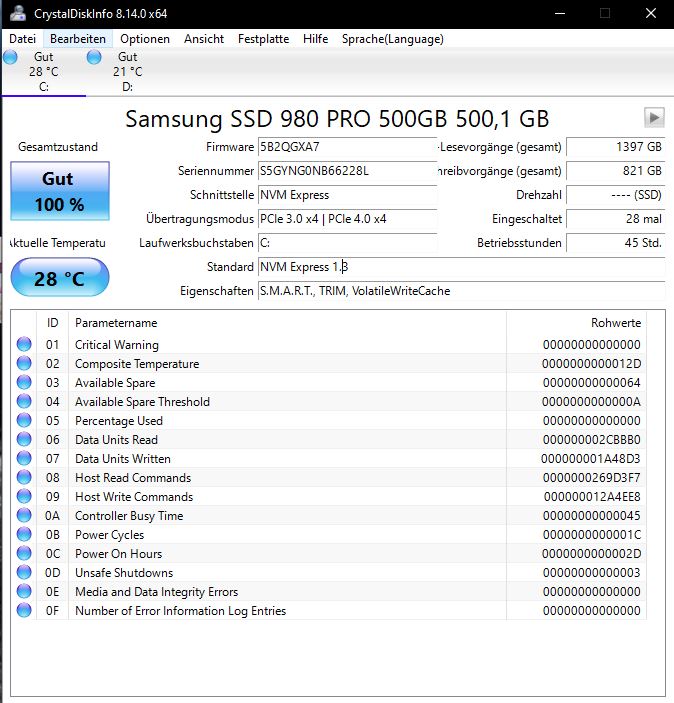Click the Standard field NVM Express 1.3
Screen dimensions: 674x703
click(461, 267)
